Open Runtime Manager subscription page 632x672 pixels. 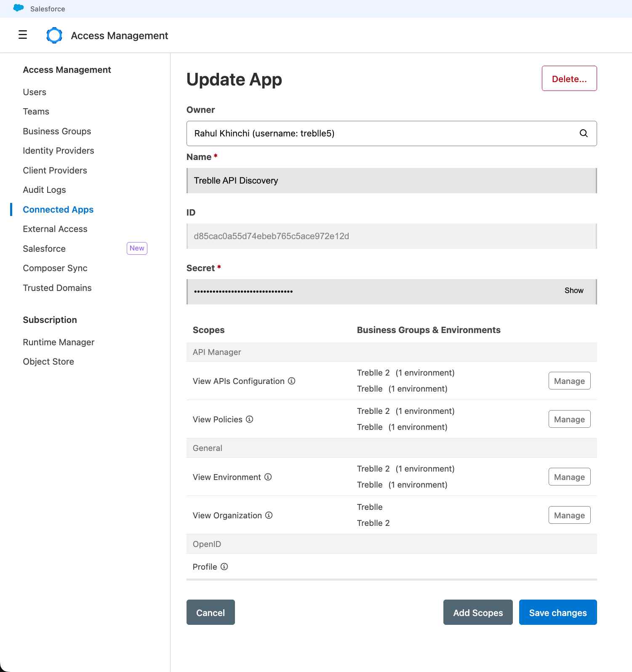click(x=59, y=342)
